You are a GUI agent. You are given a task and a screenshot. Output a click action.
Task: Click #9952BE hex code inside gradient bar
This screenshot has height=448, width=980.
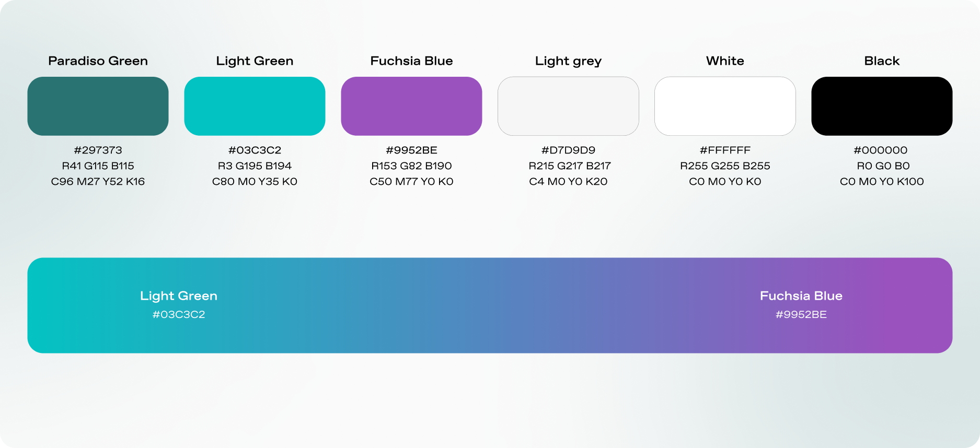801,315
